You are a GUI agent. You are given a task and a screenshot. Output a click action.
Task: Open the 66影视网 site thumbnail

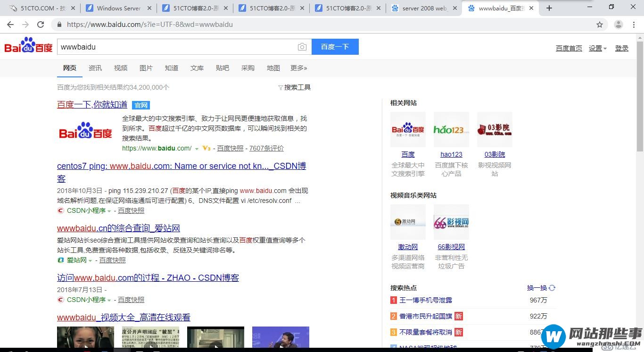click(x=451, y=222)
